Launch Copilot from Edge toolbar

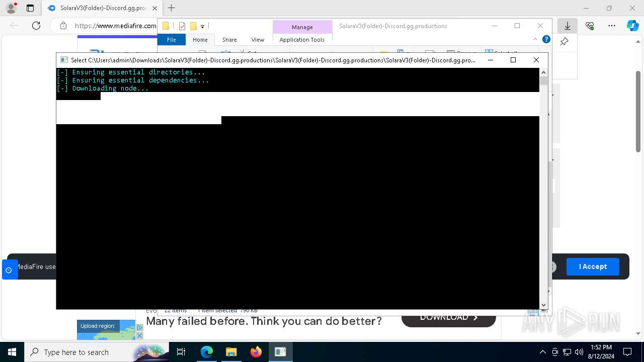[632, 26]
